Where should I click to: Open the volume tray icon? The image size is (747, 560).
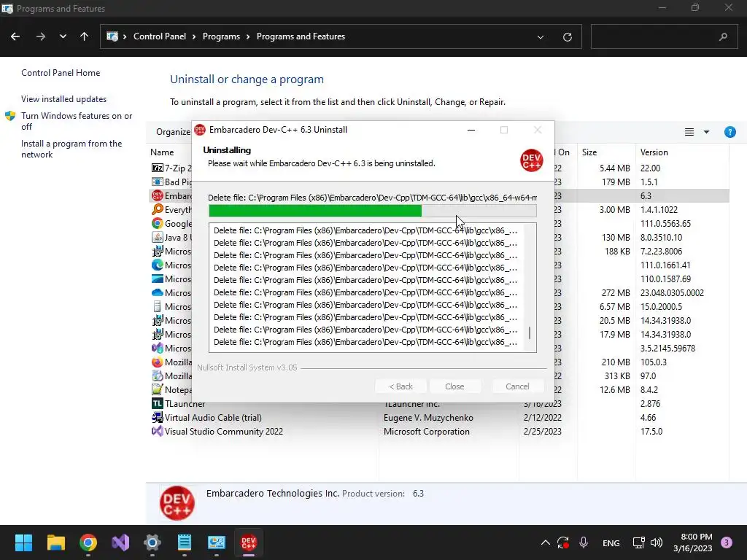coord(657,542)
